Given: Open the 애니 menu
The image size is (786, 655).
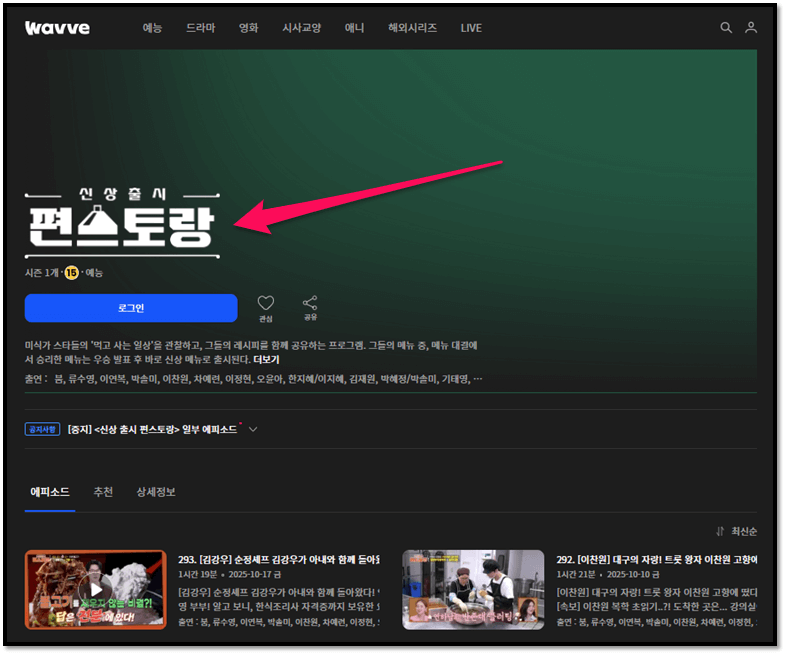Looking at the screenshot, I should pyautogui.click(x=354, y=28).
